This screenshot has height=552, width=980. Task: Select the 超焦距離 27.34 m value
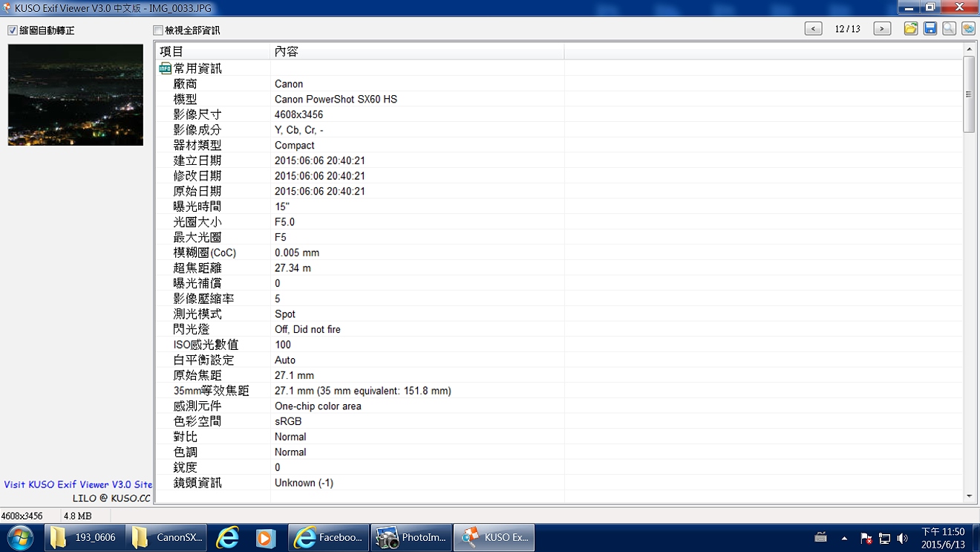(293, 268)
